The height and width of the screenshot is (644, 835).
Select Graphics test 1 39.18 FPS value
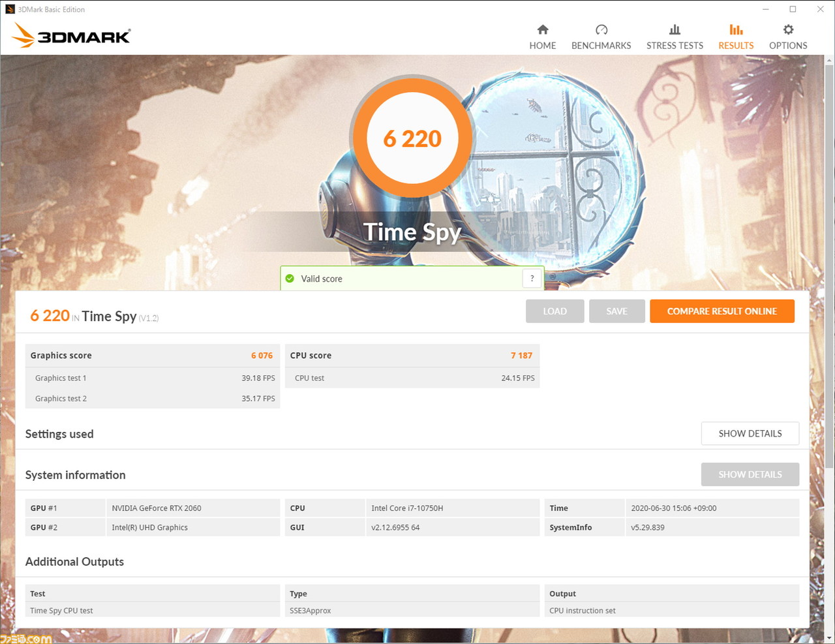(x=258, y=378)
